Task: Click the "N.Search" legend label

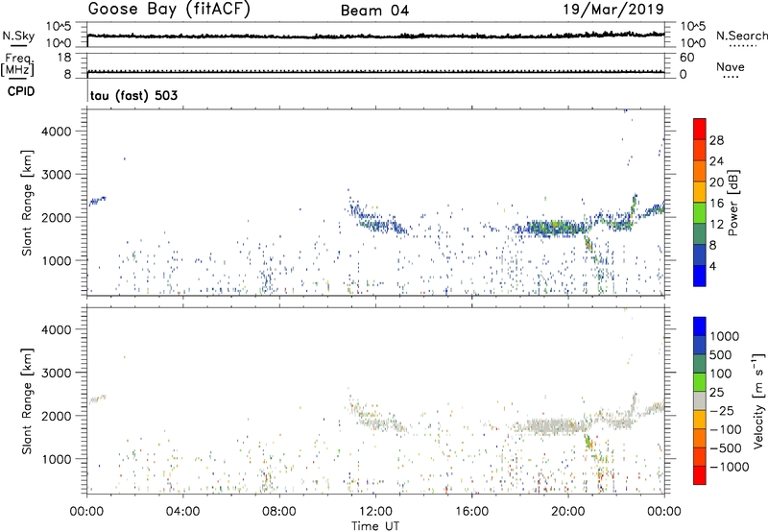Action: [742, 36]
